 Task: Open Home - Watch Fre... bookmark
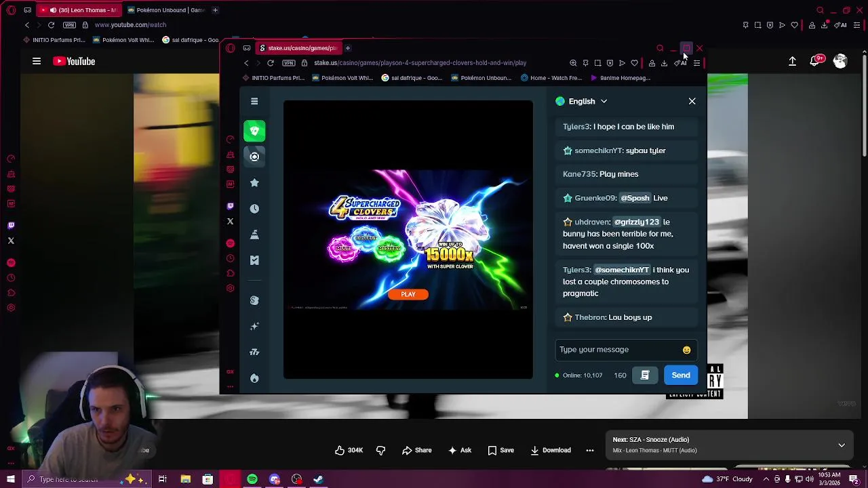[x=551, y=78]
